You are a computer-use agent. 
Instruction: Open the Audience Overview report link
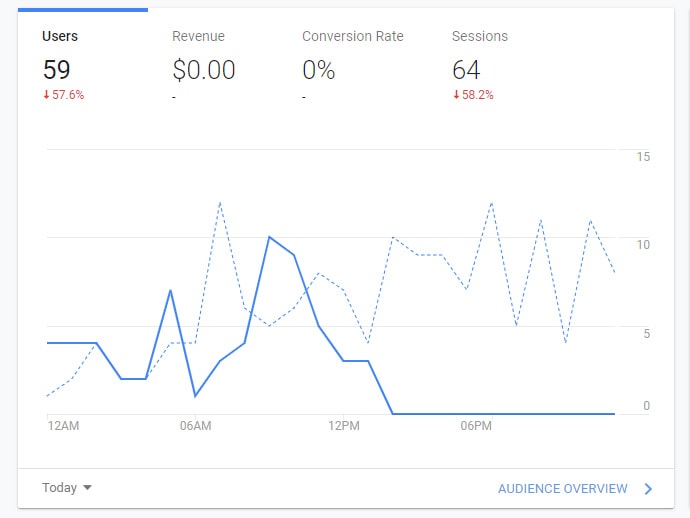pos(562,489)
